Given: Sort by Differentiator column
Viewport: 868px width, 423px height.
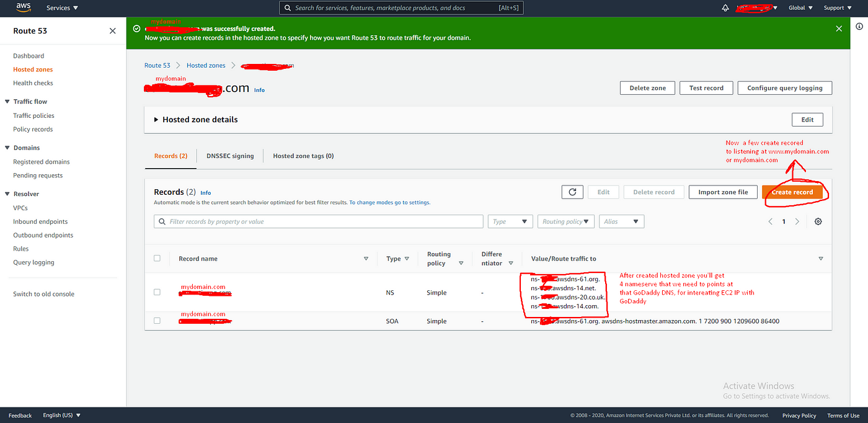Looking at the screenshot, I should 511,264.
